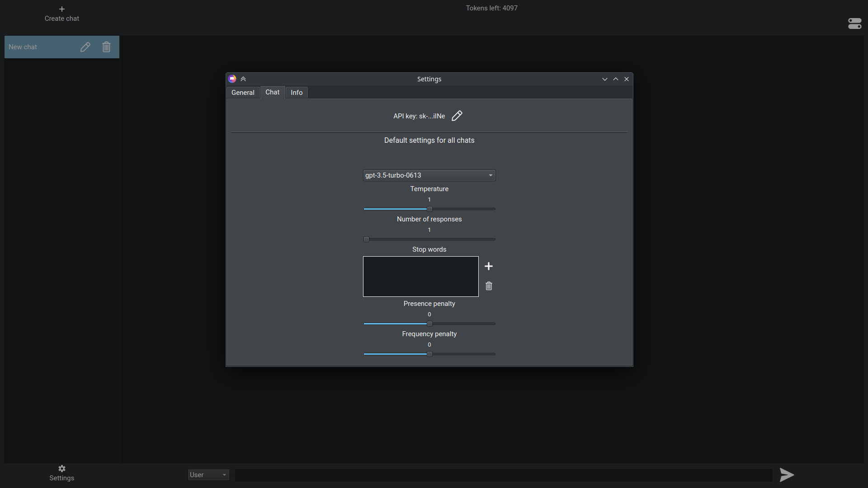Screen dimensions: 868x488
Task: Click the Temperature slider handle
Action: coord(429,209)
